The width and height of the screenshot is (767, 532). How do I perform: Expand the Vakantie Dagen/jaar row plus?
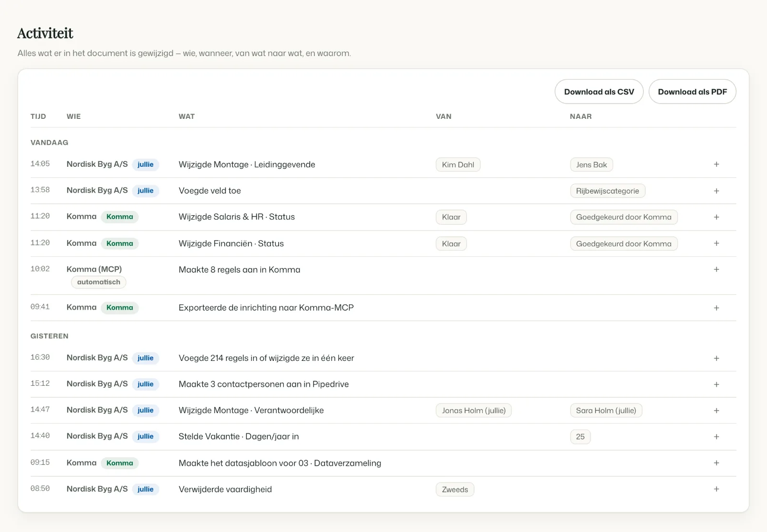716,437
